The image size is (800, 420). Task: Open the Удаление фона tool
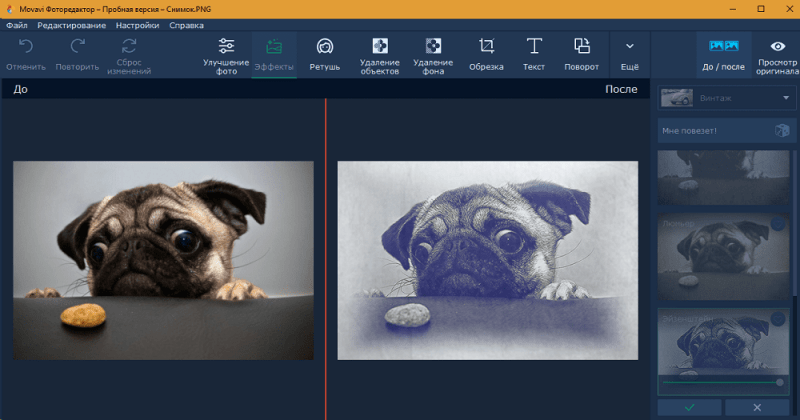pyautogui.click(x=433, y=54)
